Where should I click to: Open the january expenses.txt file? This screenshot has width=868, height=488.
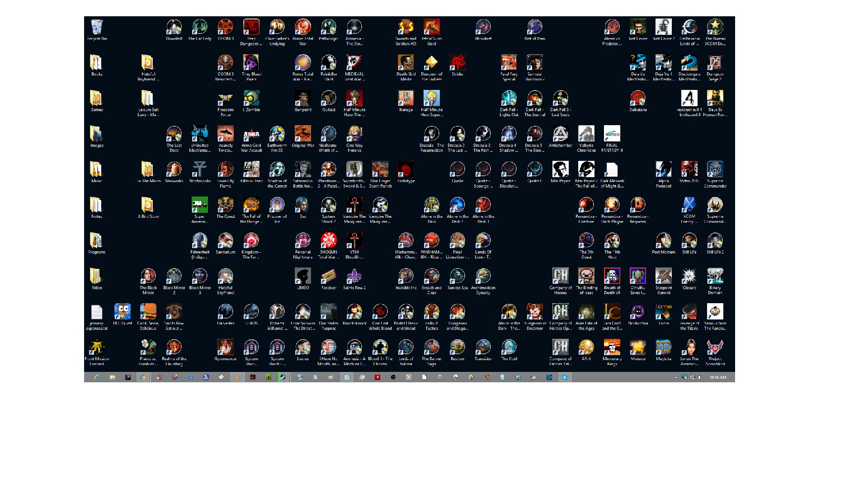(97, 317)
